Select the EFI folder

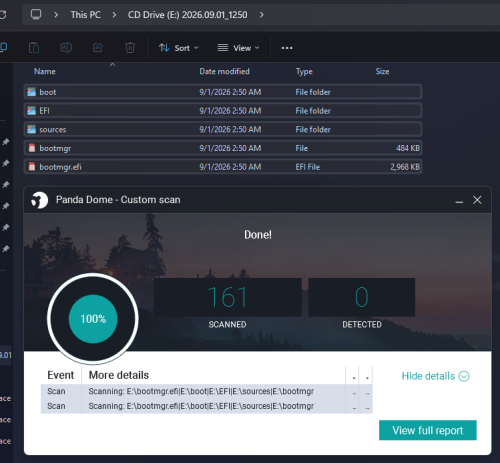(223, 111)
